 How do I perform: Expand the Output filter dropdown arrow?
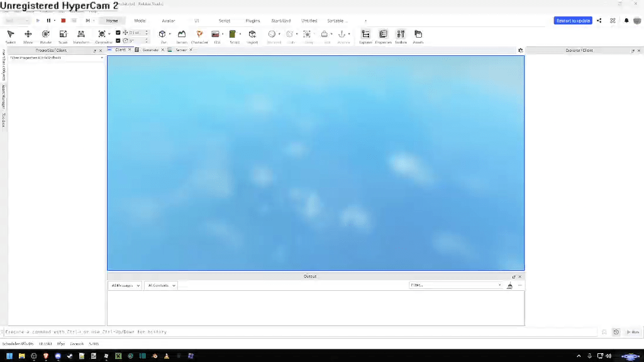click(499, 285)
